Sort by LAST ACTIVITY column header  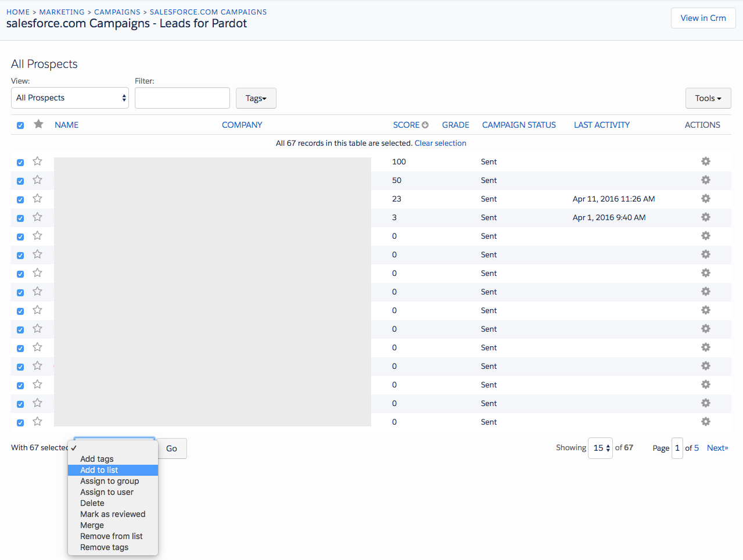coord(602,125)
